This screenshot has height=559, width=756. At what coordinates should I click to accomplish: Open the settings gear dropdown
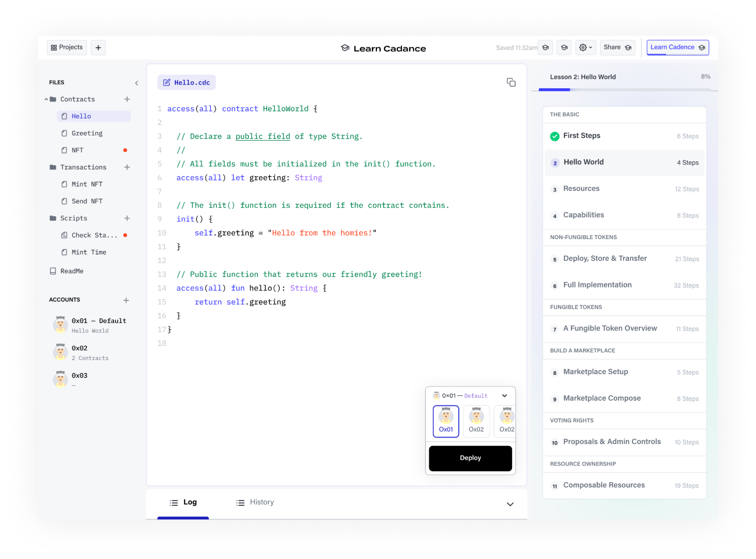585,48
